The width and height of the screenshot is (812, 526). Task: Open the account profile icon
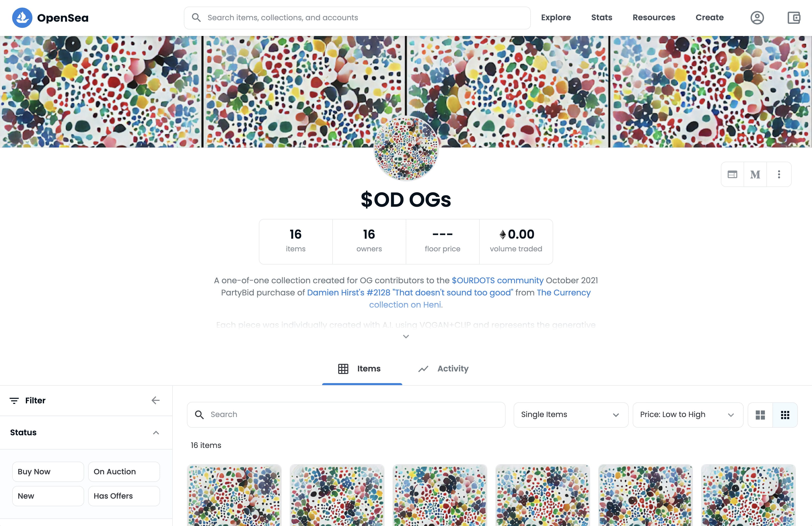click(757, 18)
